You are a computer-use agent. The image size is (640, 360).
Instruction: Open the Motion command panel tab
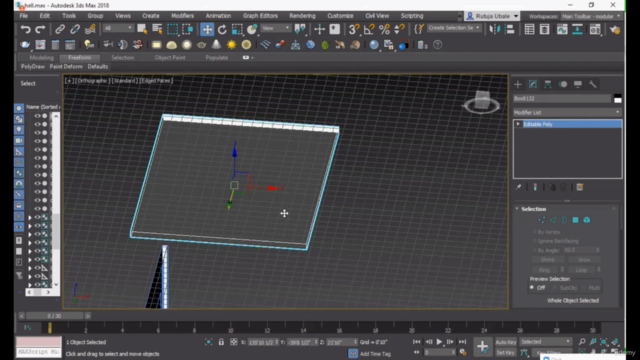(x=563, y=84)
